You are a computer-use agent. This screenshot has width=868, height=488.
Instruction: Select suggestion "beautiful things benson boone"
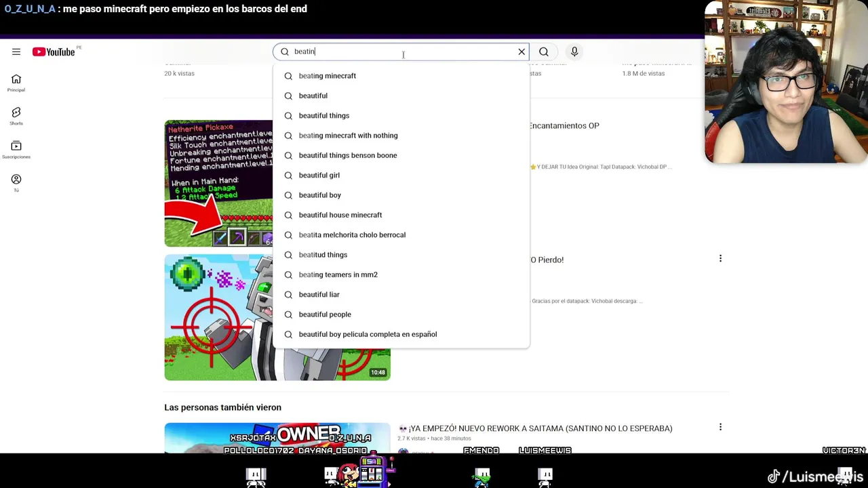[x=401, y=155]
